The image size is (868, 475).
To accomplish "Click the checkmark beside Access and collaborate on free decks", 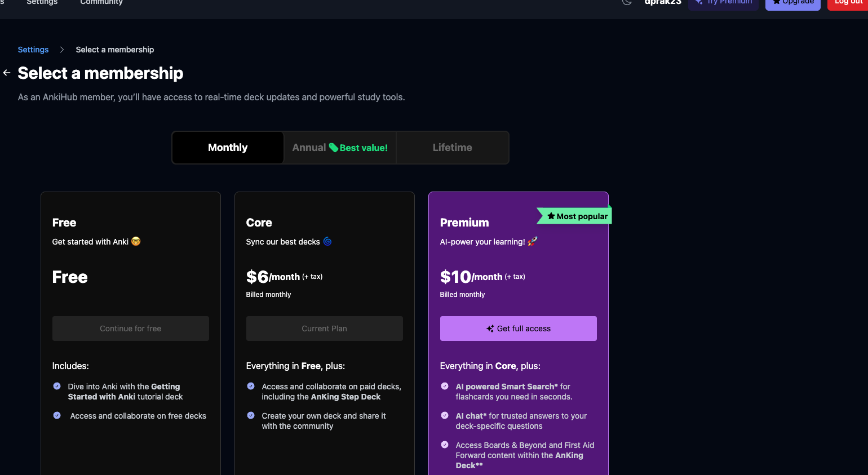I will click(x=57, y=416).
